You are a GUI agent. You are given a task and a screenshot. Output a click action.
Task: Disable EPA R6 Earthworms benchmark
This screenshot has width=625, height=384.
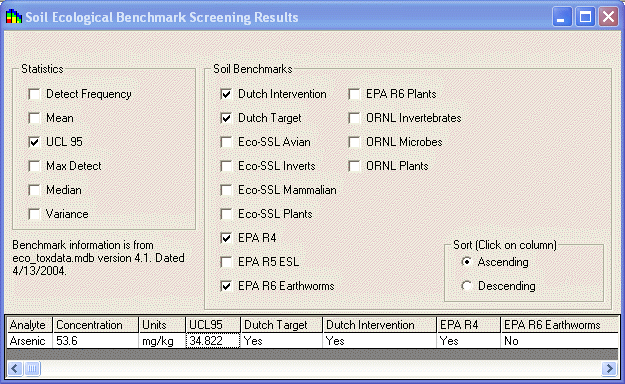pyautogui.click(x=226, y=286)
